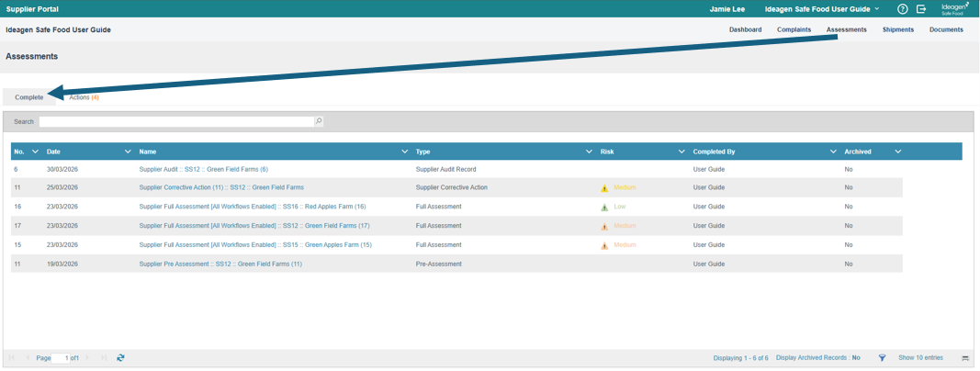The height and width of the screenshot is (371, 980).
Task: Click Pre-Assessment type cell
Action: pyautogui.click(x=438, y=264)
